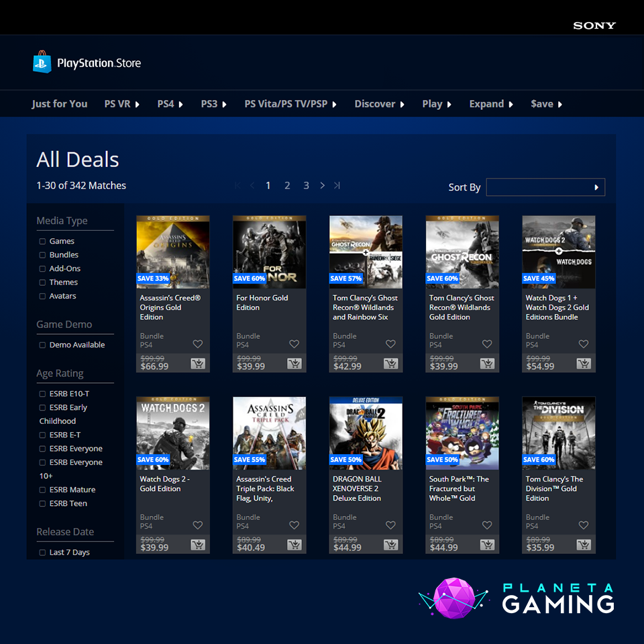Image resolution: width=644 pixels, height=644 pixels.
Task: Add South Park Fractured but Whole to cart
Action: (488, 545)
